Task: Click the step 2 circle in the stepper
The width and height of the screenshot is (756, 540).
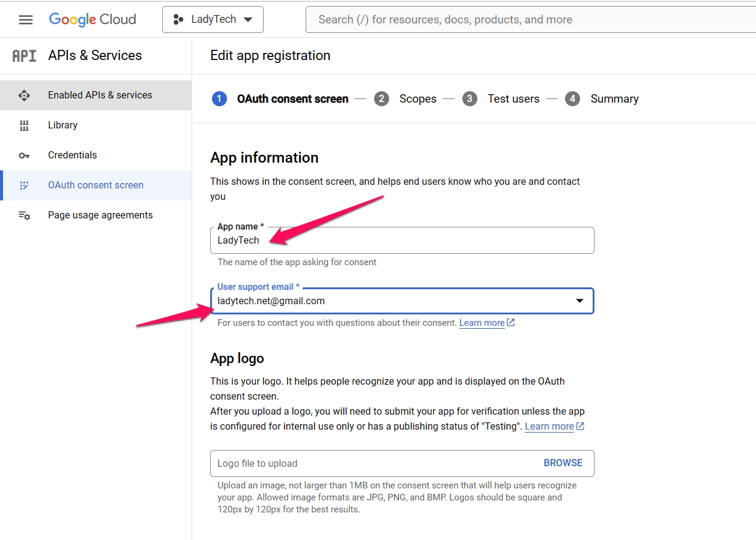Action: 381,99
